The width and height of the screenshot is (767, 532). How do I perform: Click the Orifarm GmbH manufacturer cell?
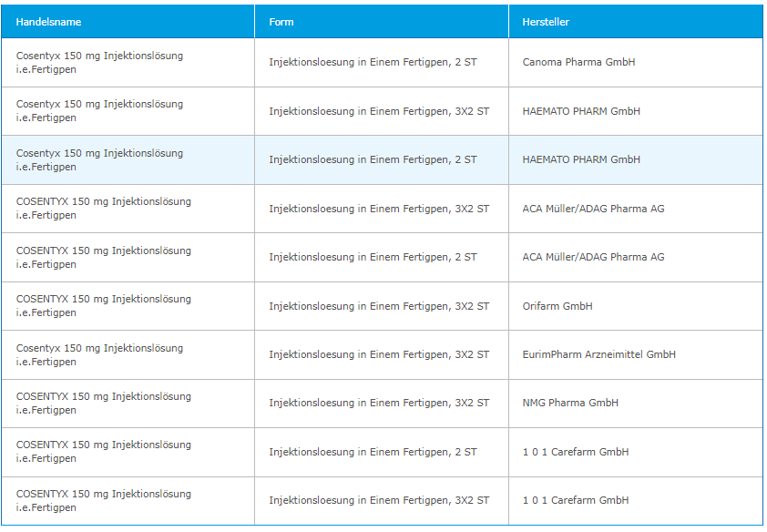pos(557,306)
